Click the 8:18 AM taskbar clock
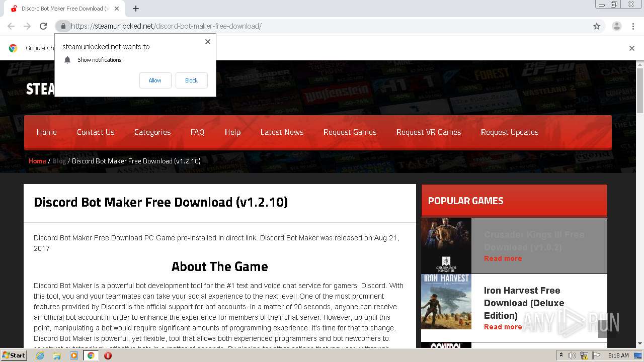Screen dimensions: 644x362 point(618,355)
